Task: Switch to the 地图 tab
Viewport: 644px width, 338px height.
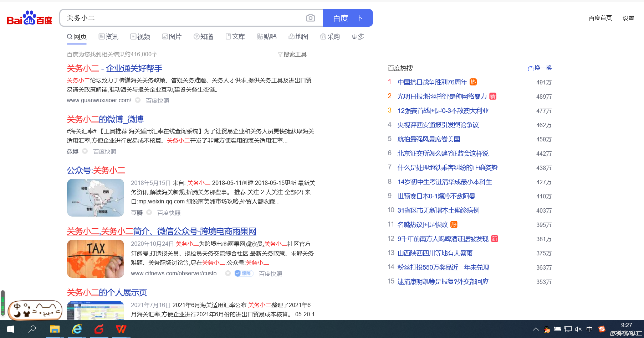Action: [298, 37]
